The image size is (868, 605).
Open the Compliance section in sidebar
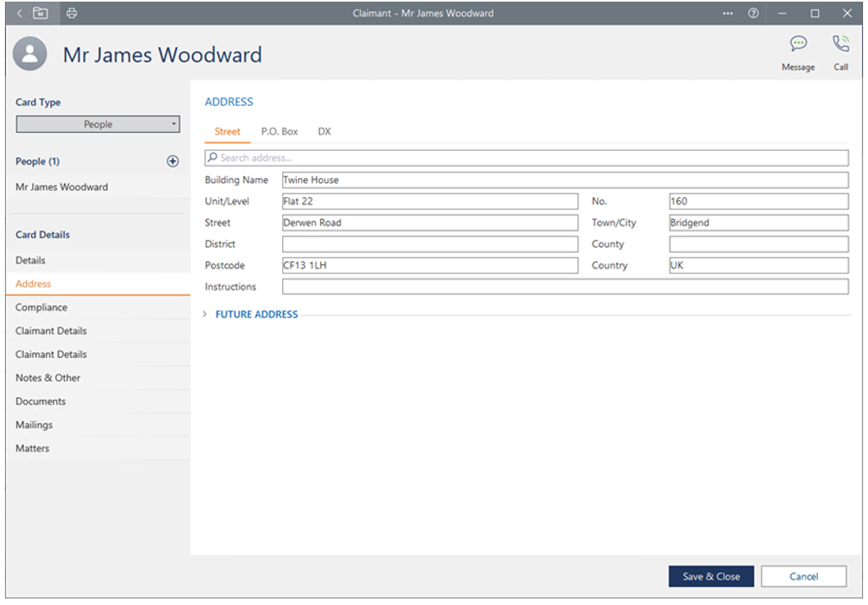(x=42, y=308)
